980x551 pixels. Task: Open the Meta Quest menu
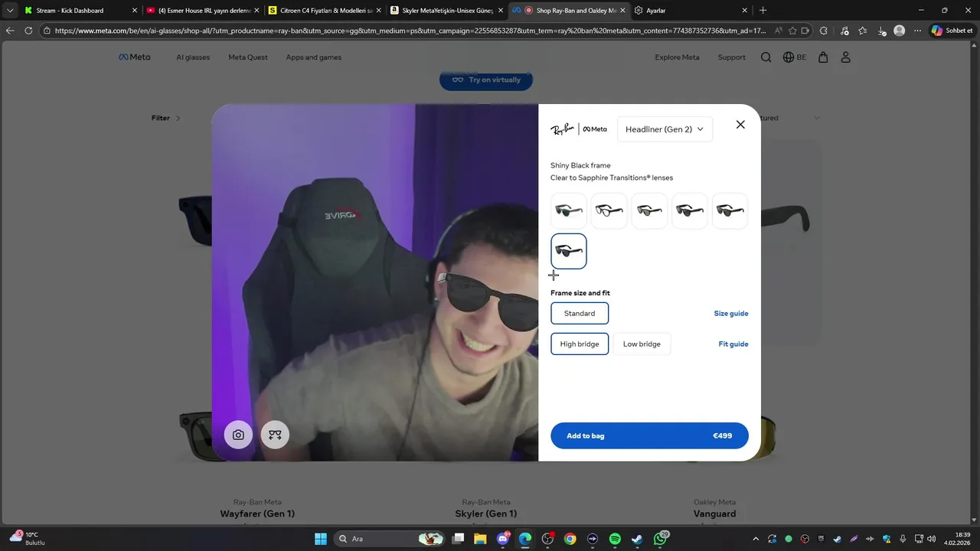tap(248, 57)
